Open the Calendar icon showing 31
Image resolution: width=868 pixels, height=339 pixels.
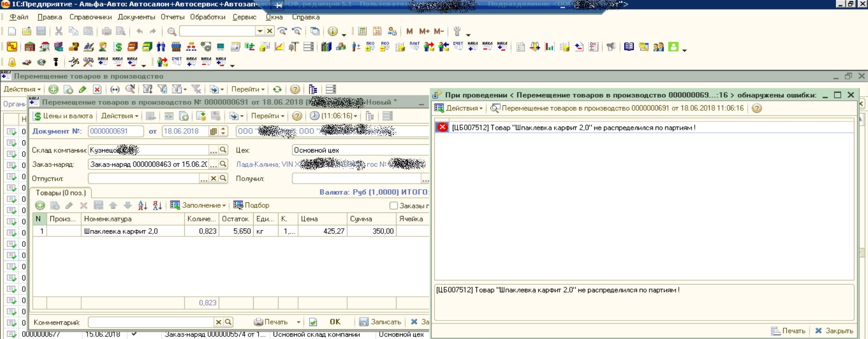pos(377,31)
